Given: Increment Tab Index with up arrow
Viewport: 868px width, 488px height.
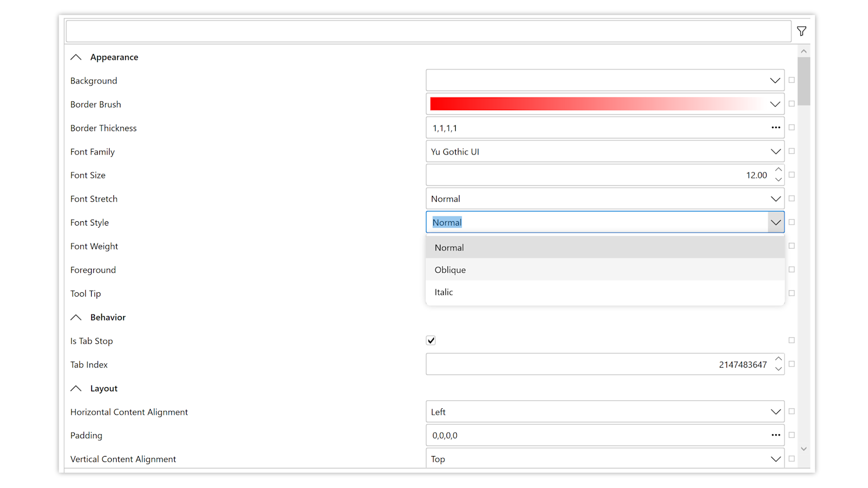Looking at the screenshot, I should click(778, 359).
